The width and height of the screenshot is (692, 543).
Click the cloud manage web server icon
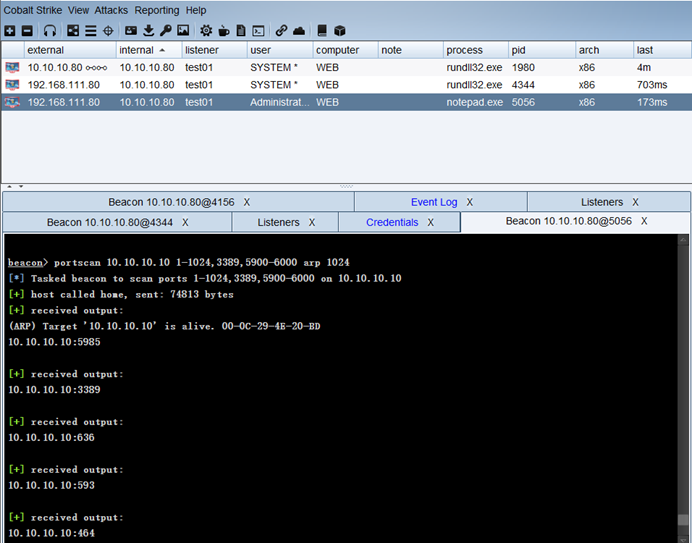point(299,30)
